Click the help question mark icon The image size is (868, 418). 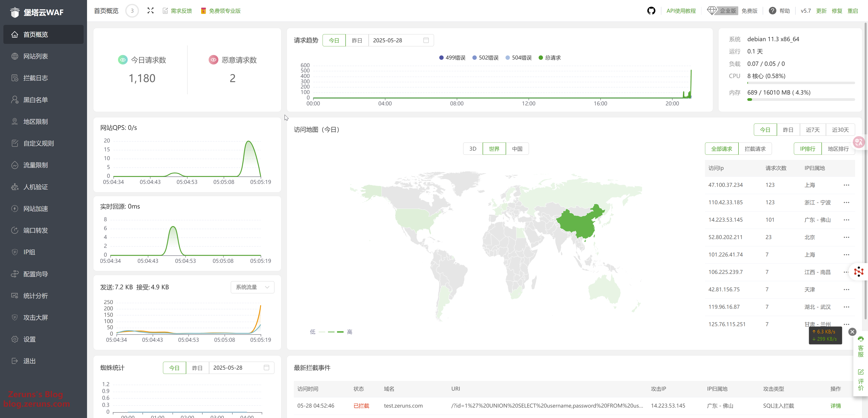pos(772,11)
